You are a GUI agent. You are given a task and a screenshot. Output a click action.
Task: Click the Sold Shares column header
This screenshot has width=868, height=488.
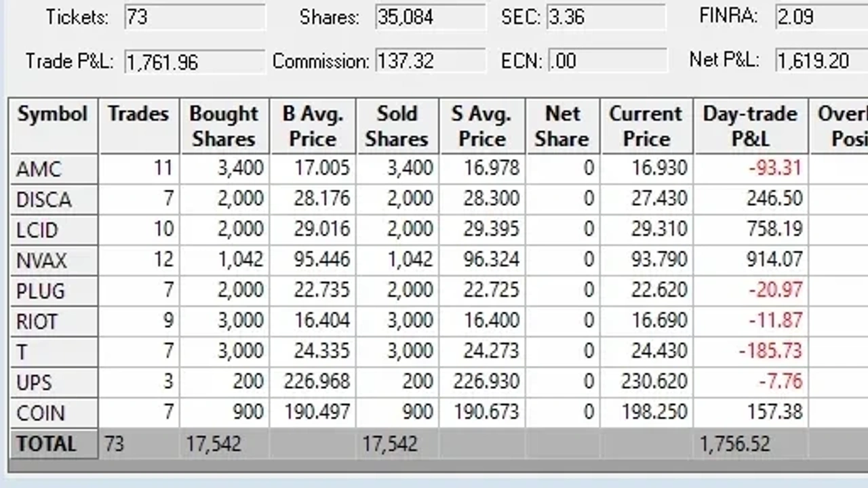pos(397,126)
